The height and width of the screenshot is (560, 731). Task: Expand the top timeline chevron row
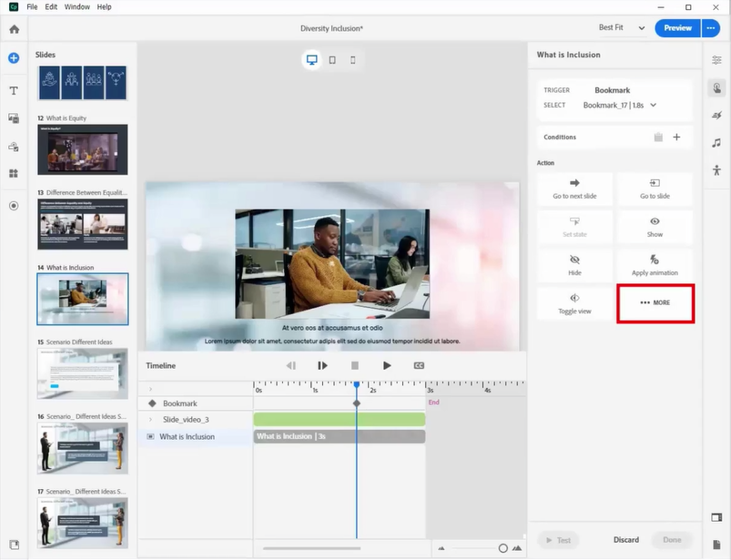pos(150,389)
